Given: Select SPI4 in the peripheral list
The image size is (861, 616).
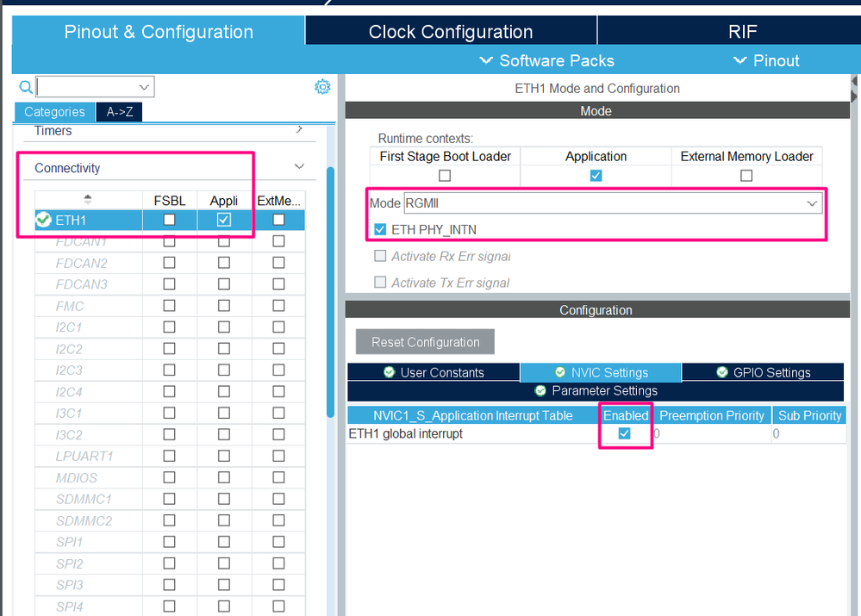Looking at the screenshot, I should tap(69, 607).
